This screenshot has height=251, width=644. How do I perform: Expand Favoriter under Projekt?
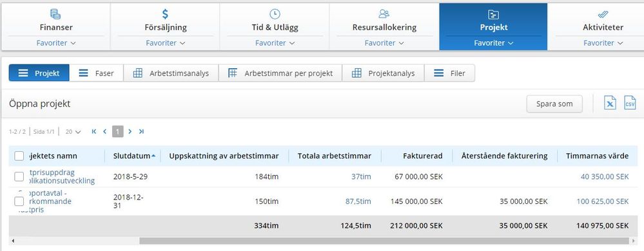click(494, 43)
